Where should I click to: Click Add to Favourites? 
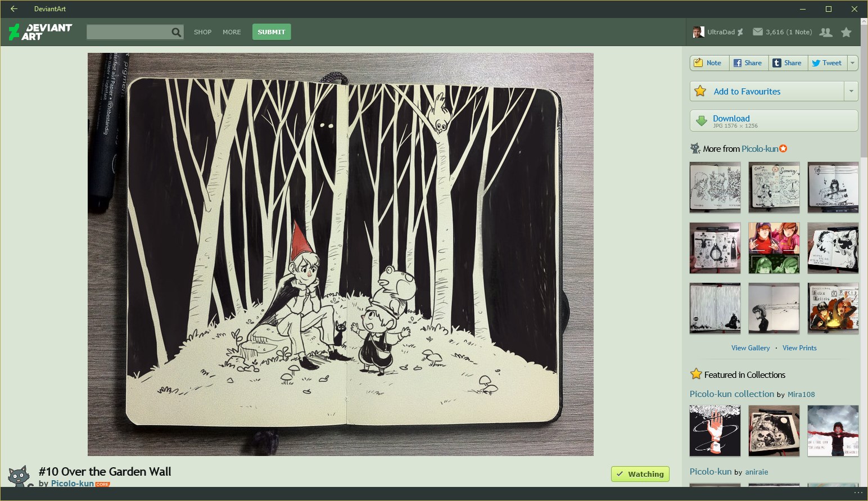pos(767,91)
